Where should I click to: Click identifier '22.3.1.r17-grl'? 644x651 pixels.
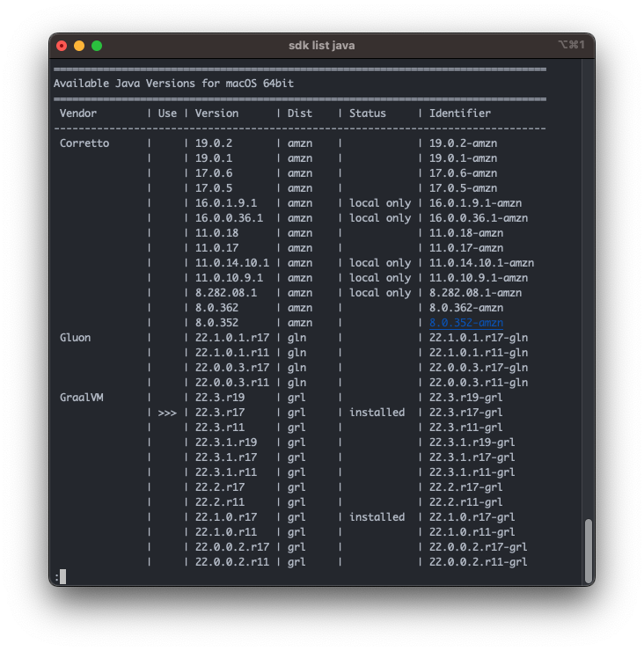pos(472,457)
